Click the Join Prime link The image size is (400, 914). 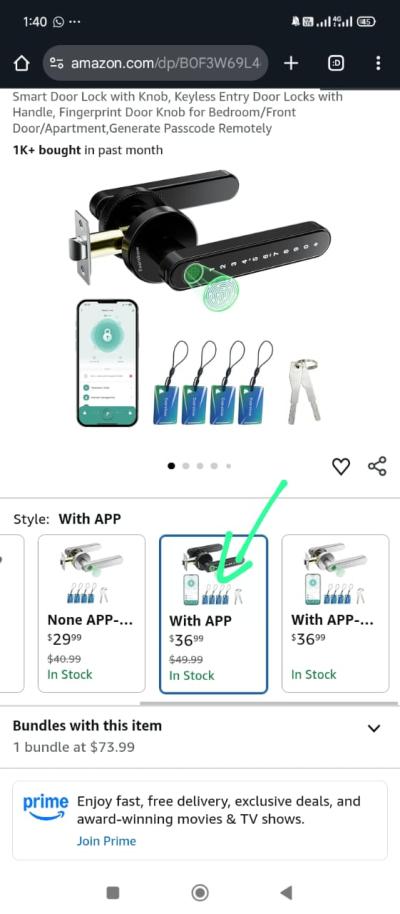coord(106,841)
